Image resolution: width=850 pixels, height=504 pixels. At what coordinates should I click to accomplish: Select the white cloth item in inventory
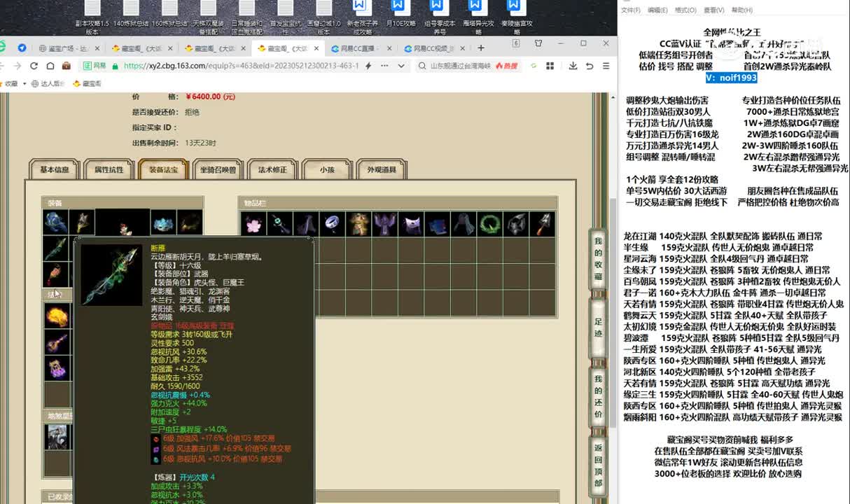point(411,224)
